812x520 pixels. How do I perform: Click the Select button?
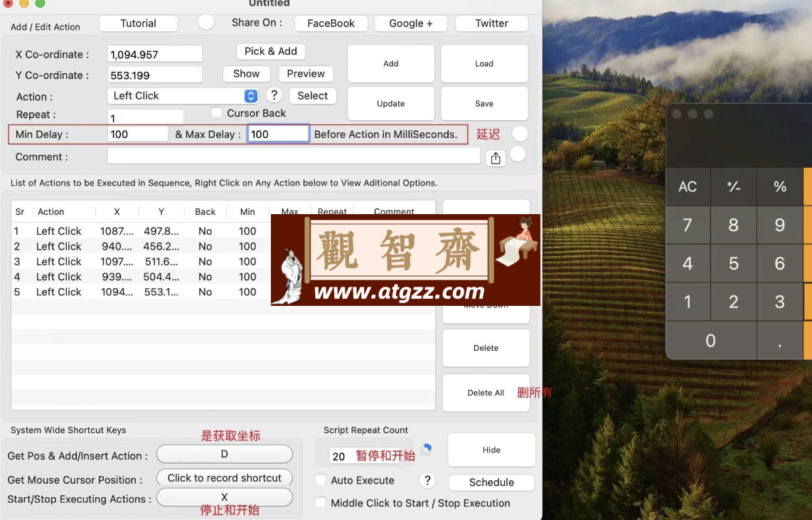[313, 96]
